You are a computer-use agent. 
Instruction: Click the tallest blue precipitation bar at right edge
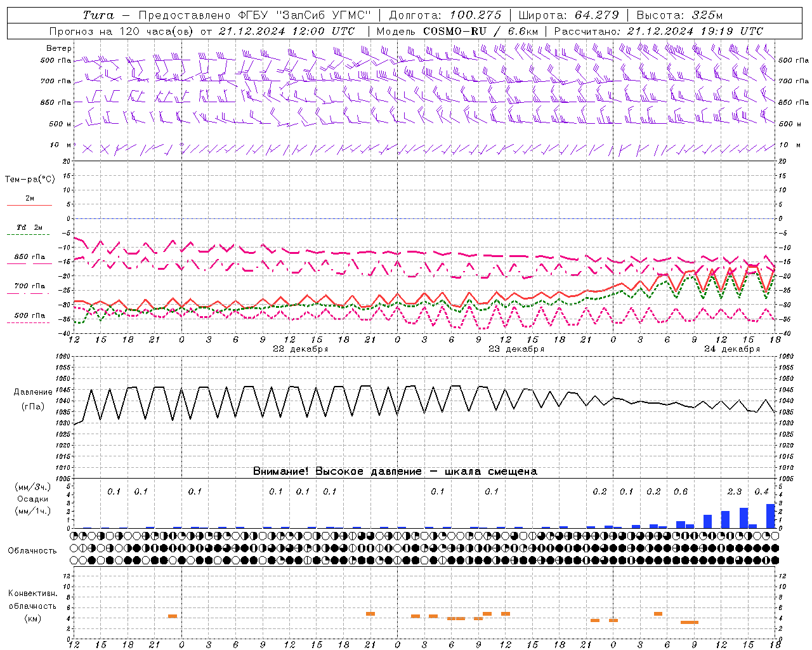click(x=770, y=515)
